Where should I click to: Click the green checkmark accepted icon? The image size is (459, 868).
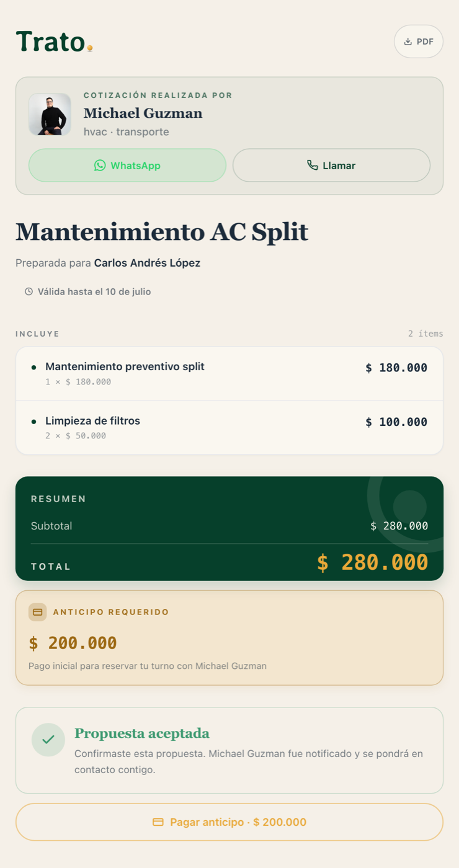[x=48, y=739]
